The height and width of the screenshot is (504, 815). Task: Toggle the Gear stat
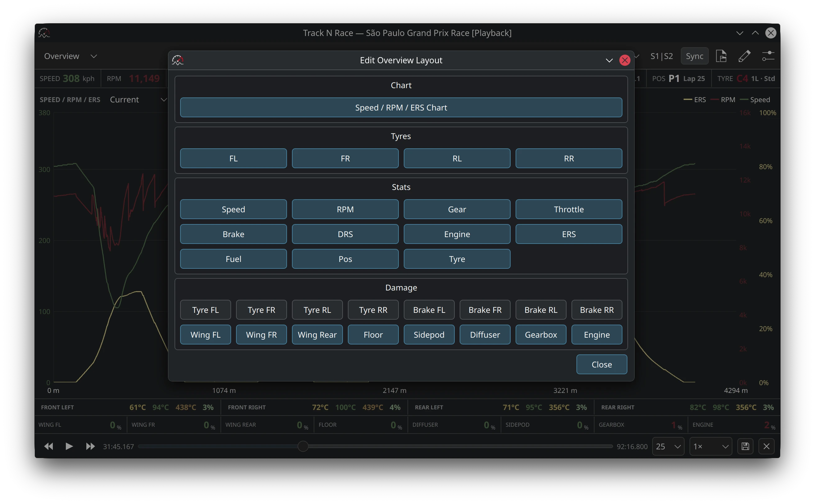coord(457,209)
